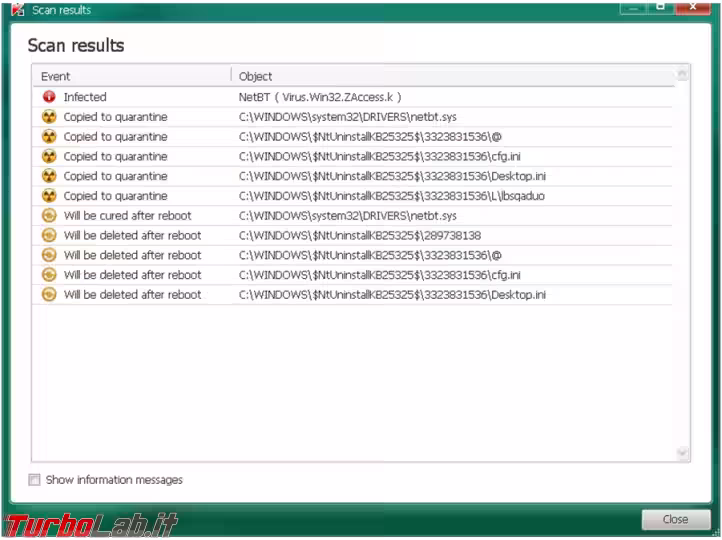
Task: Sort list by Event column header
Action: pyautogui.click(x=130, y=76)
